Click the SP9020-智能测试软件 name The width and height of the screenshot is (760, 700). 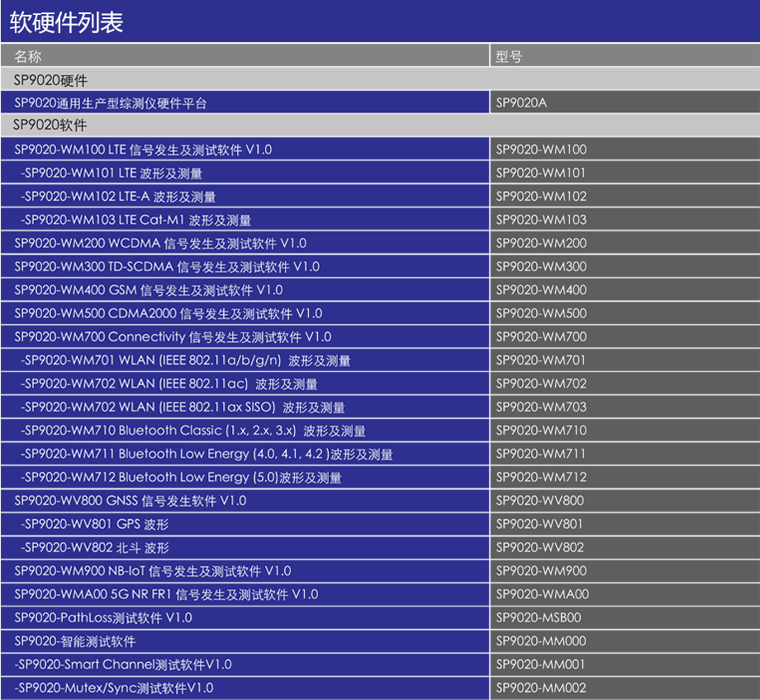[74, 641]
